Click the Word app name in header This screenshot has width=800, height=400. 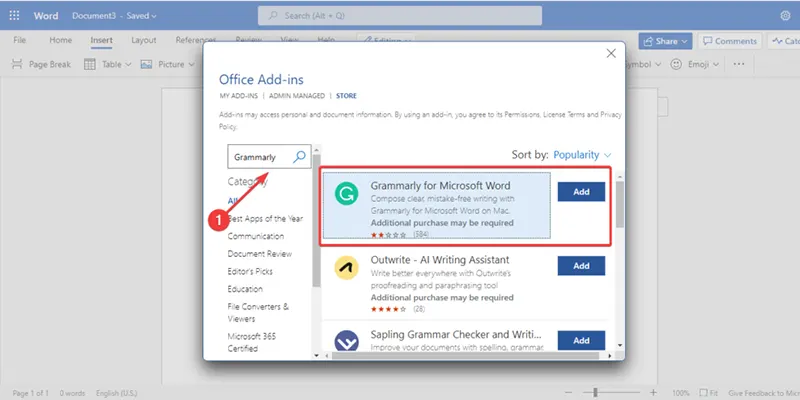pyautogui.click(x=46, y=16)
